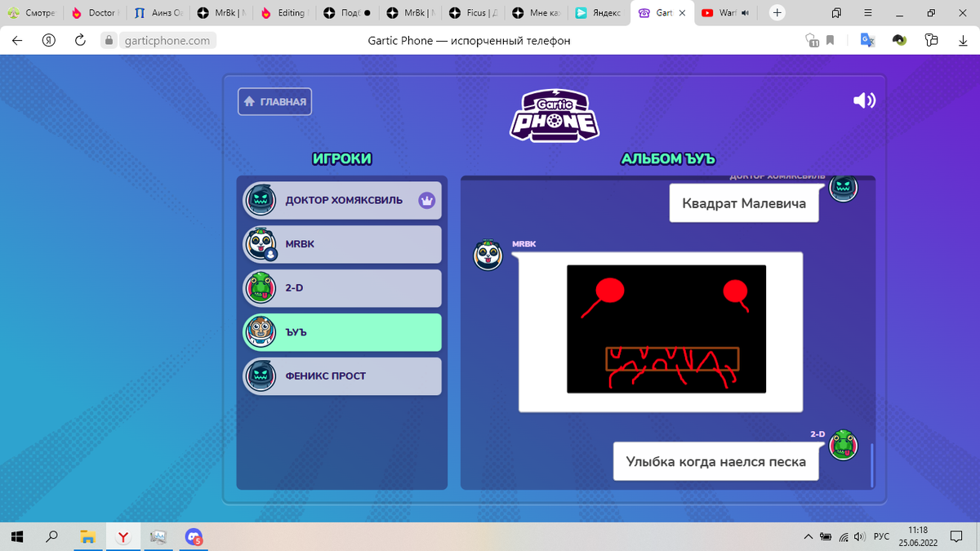Switch to the Смотре tab
Image resolution: width=980 pixels, height=551 pixels.
click(32, 13)
